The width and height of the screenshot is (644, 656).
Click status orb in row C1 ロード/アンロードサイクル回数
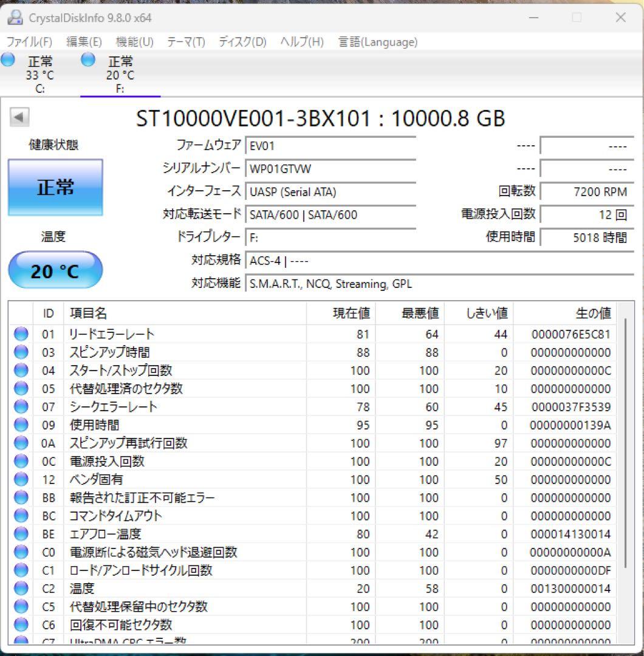click(x=21, y=570)
